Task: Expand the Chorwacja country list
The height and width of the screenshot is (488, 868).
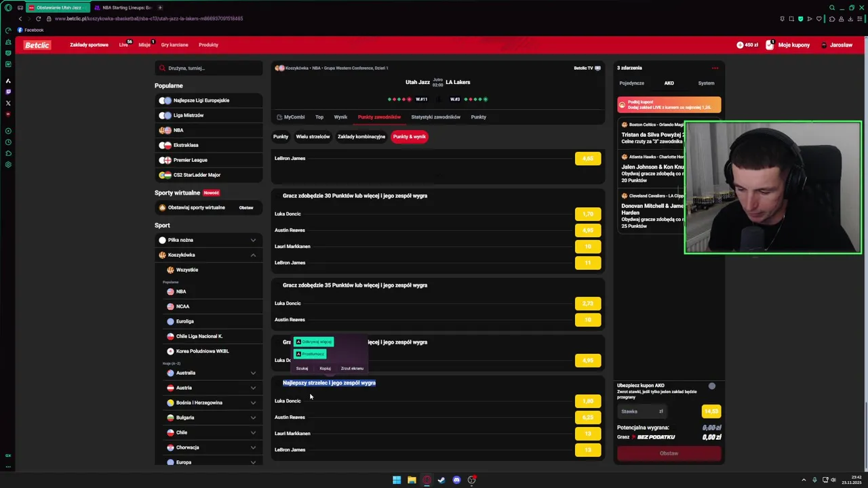Action: coord(253,447)
